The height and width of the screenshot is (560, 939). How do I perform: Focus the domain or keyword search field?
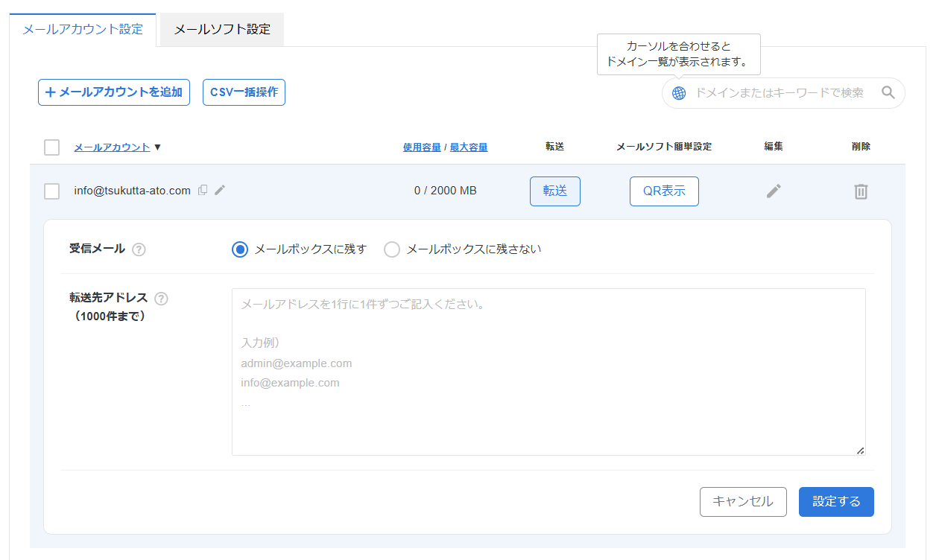(x=783, y=93)
